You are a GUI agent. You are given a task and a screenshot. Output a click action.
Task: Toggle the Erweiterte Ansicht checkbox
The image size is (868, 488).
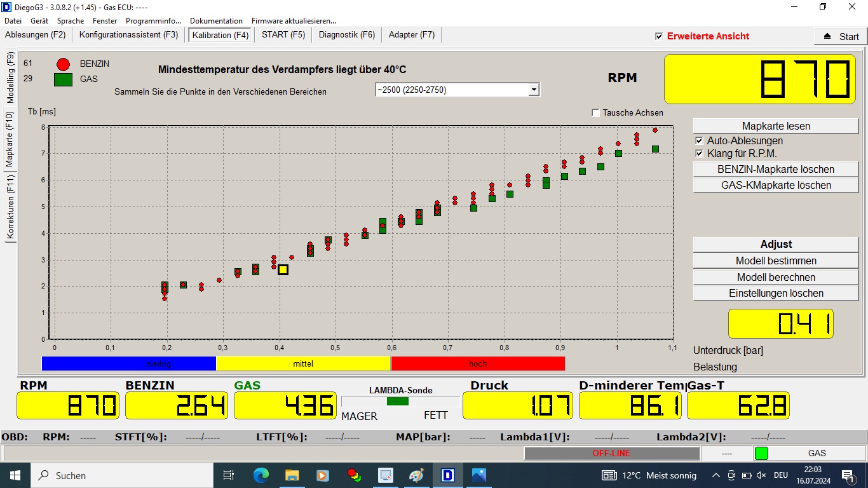click(659, 36)
